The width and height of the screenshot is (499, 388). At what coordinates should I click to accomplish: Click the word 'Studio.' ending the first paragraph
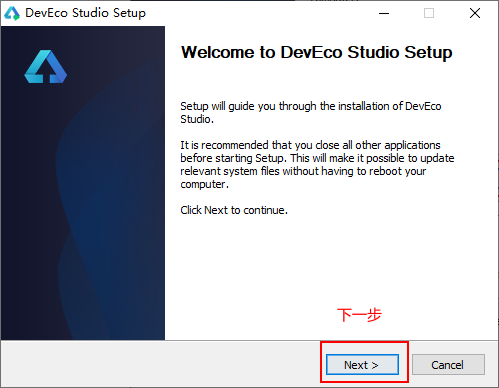197,119
